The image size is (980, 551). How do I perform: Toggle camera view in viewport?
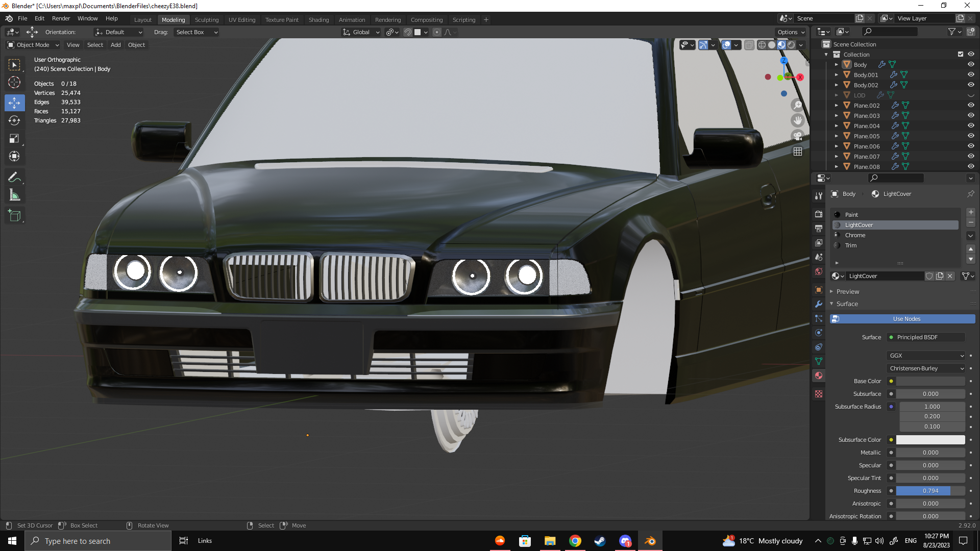click(798, 136)
